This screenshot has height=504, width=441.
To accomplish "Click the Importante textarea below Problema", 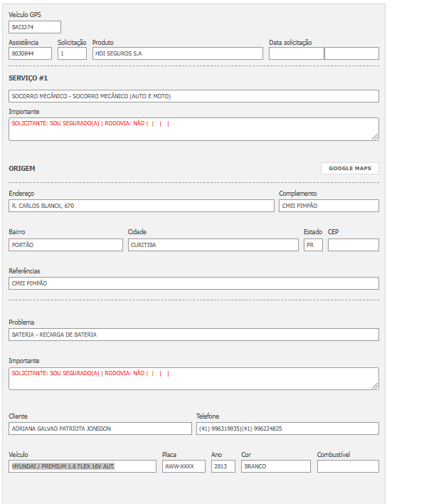I will click(193, 379).
